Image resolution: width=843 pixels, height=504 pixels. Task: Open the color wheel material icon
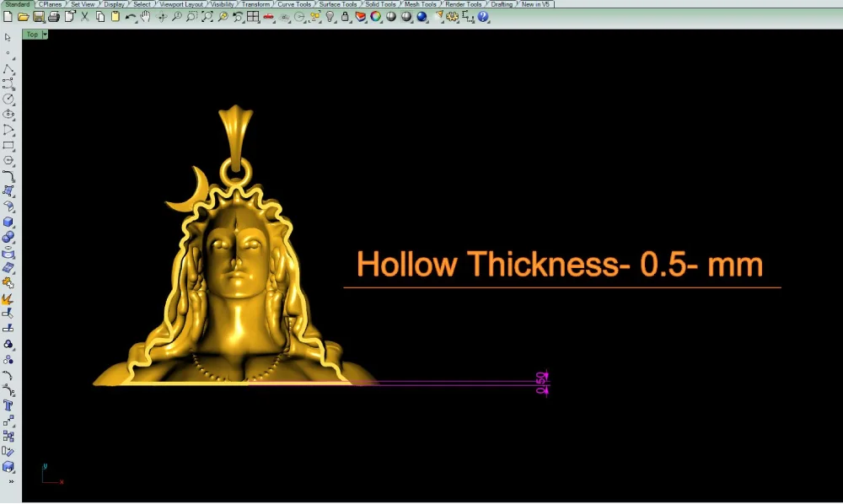(376, 17)
